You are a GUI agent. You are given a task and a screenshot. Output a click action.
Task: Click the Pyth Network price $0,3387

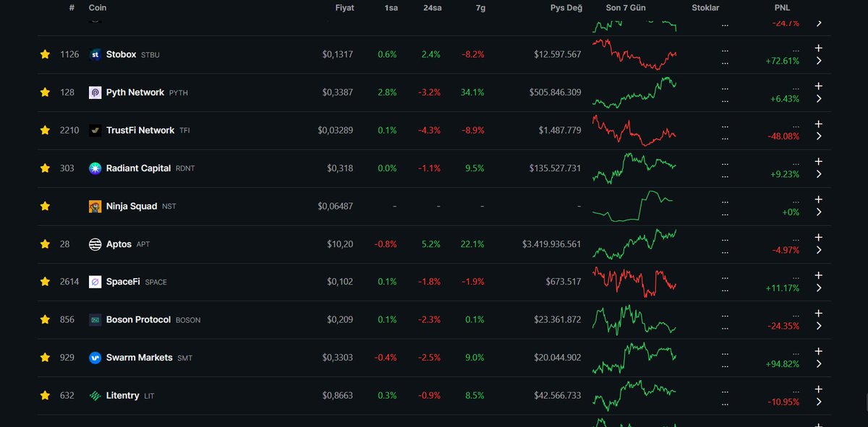pos(338,92)
